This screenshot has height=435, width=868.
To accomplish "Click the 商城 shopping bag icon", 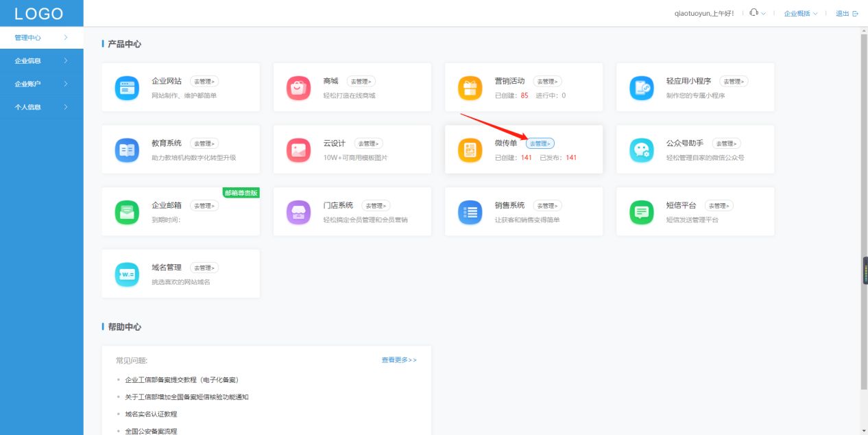I will pos(298,87).
